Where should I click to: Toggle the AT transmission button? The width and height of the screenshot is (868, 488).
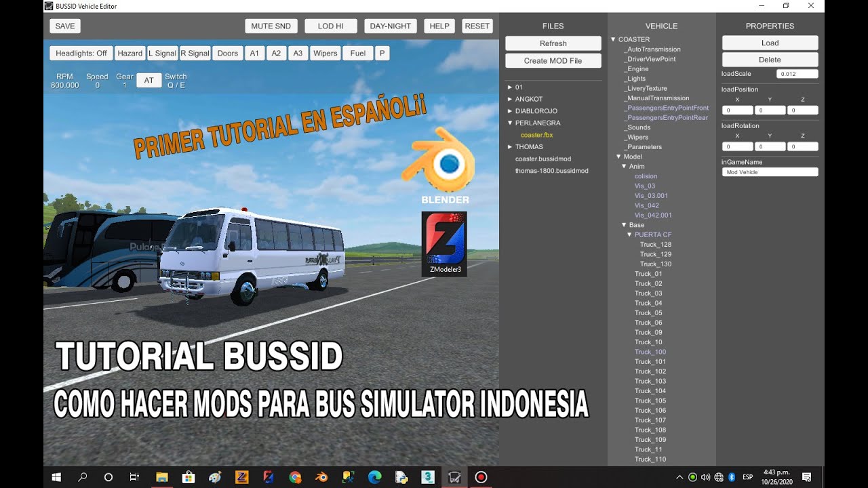click(x=149, y=80)
